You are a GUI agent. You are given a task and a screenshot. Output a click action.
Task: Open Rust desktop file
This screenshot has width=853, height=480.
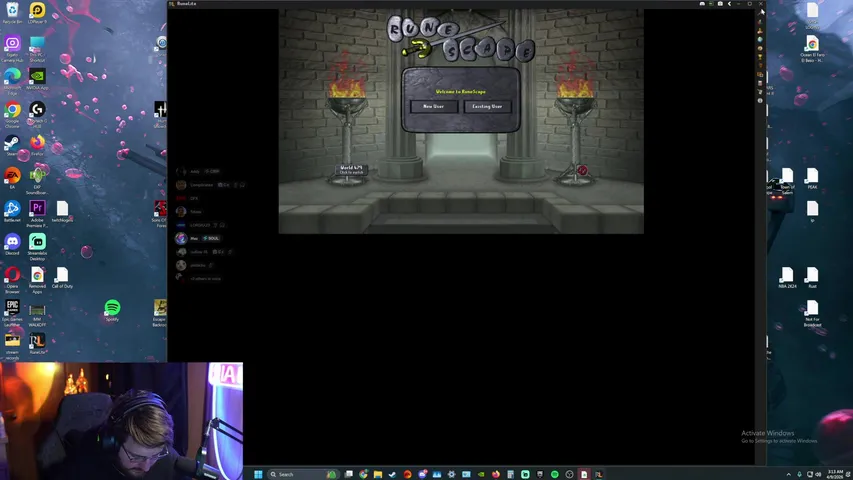pos(812,278)
